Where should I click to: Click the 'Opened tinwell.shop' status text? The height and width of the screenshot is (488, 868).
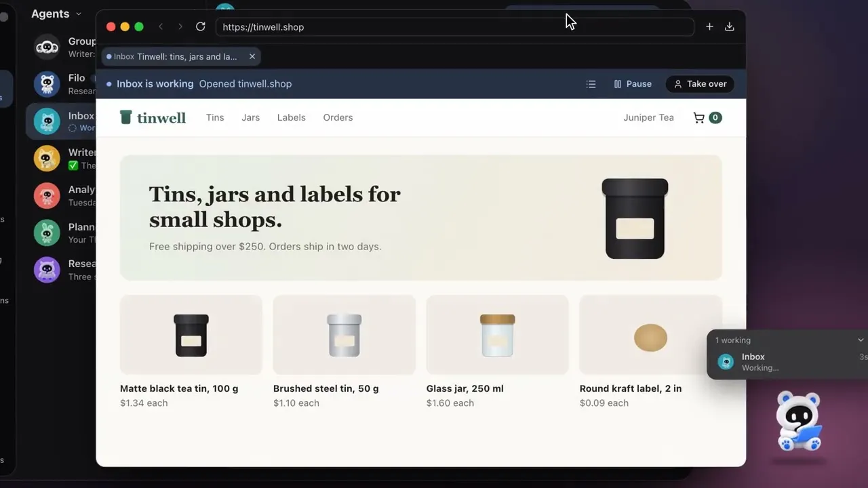245,84
